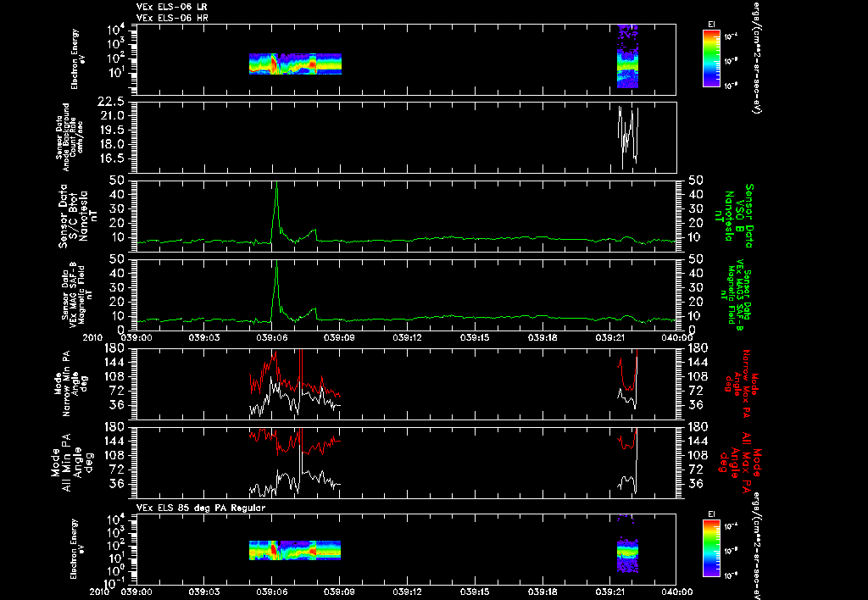This screenshot has width=868, height=600.
Task: Click the 'Narrow Min PA Angle' axis label
Action: point(70,383)
